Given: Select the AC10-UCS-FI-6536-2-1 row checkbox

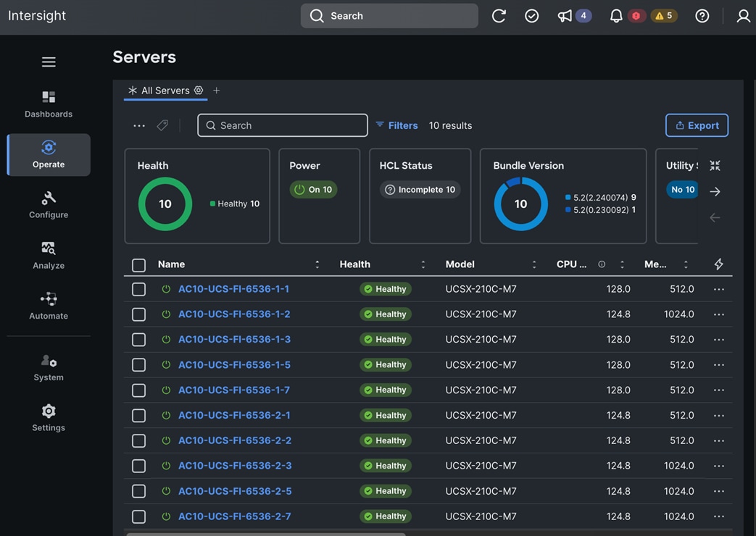Looking at the screenshot, I should point(139,416).
